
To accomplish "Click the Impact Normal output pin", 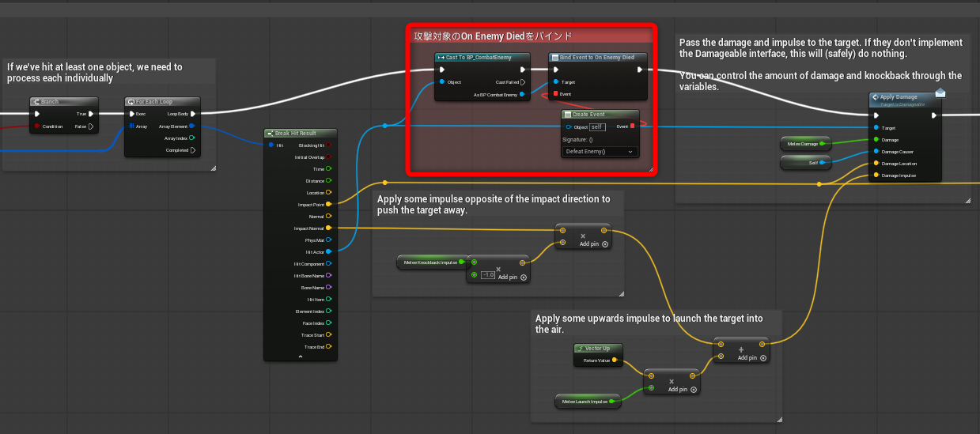I will click(x=328, y=228).
